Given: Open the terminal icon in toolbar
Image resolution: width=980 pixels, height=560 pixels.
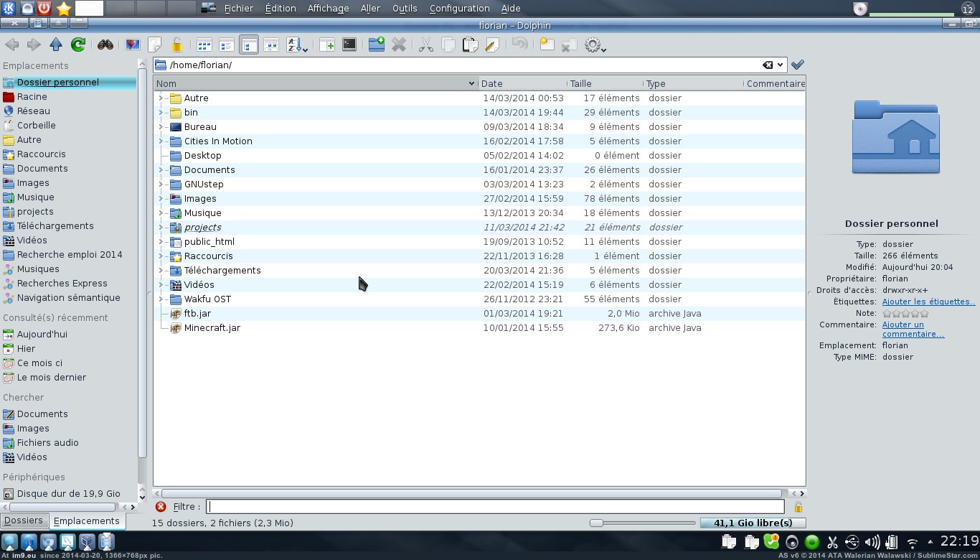Looking at the screenshot, I should (x=349, y=45).
